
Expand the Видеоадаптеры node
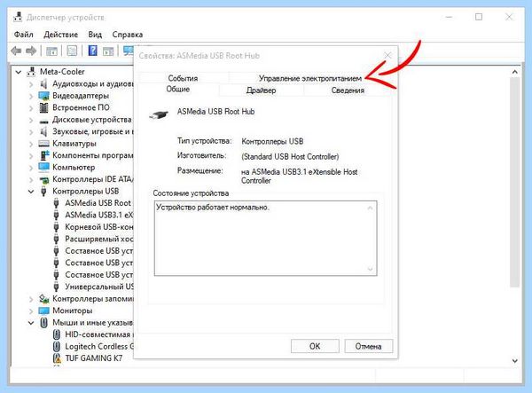tap(31, 96)
